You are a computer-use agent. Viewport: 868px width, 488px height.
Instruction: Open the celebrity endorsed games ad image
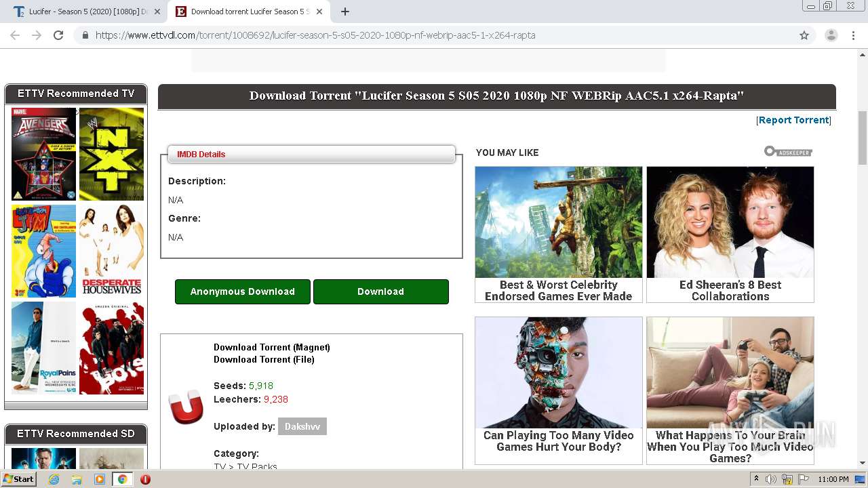[x=559, y=222]
